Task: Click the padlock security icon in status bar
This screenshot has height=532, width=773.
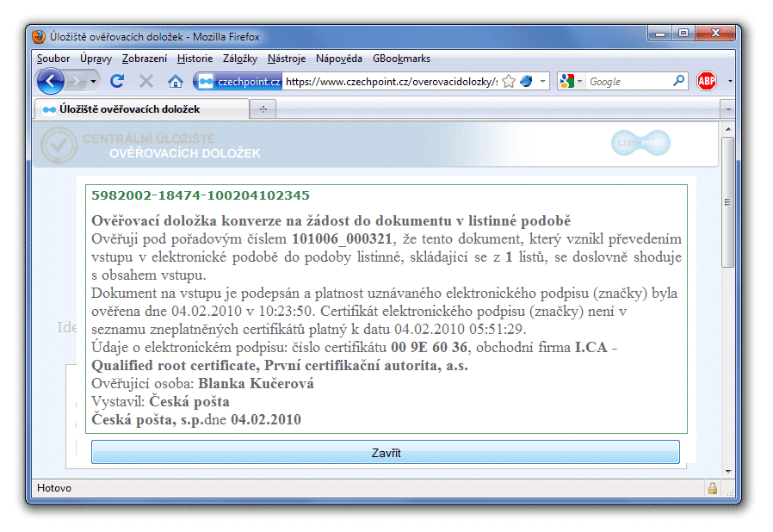Action: click(x=713, y=488)
